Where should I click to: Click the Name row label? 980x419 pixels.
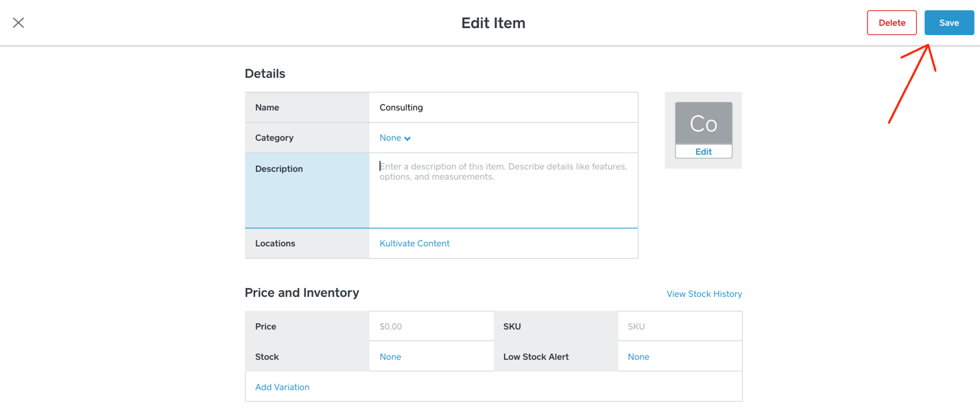tap(307, 108)
